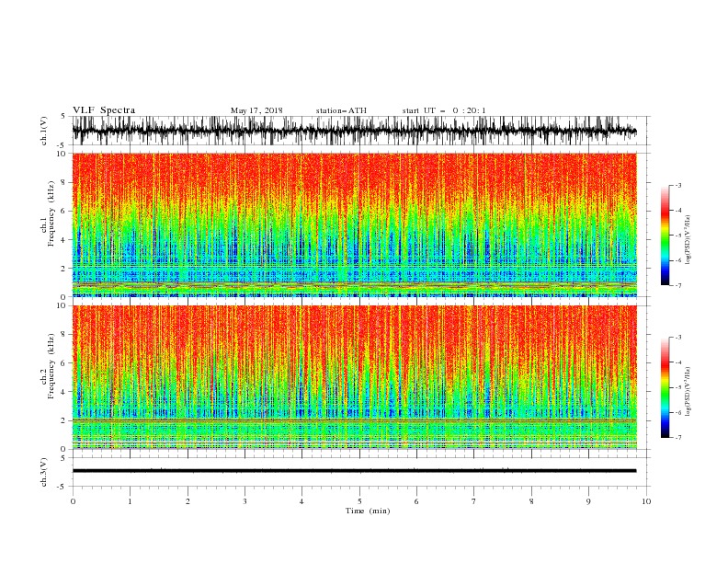The width and height of the screenshot is (728, 563).
Task: Click the "Time (min)" axis label
Action: pyautogui.click(x=368, y=511)
